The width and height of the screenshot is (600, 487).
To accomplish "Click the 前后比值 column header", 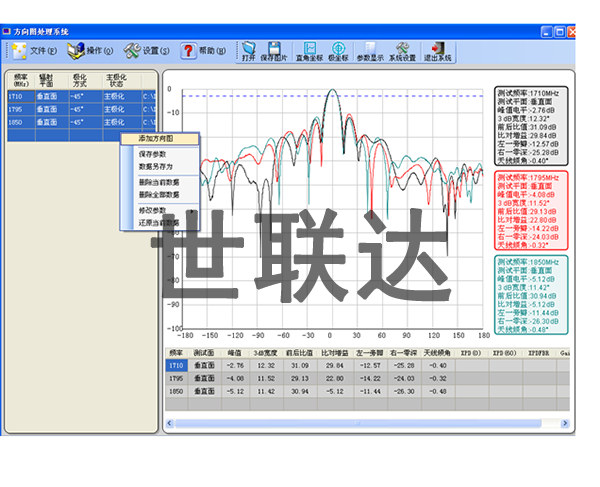I will pyautogui.click(x=300, y=353).
